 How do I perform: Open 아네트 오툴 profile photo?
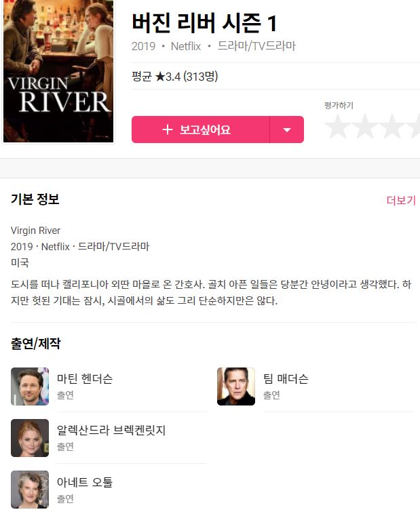click(x=30, y=490)
